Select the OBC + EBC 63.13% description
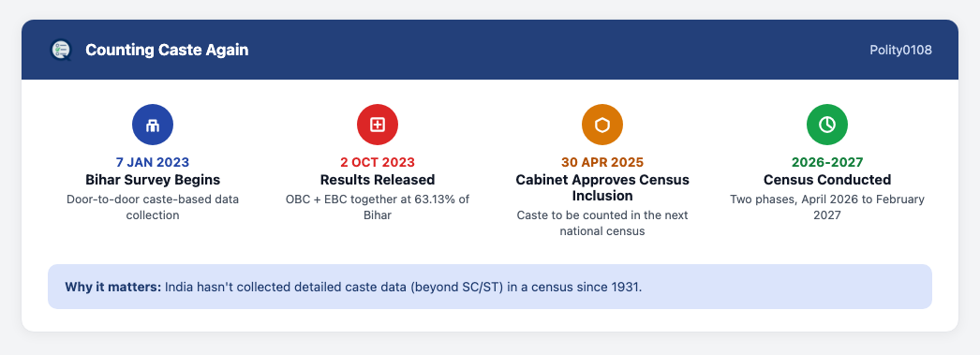Viewport: 980px width, 355px height. (x=378, y=208)
